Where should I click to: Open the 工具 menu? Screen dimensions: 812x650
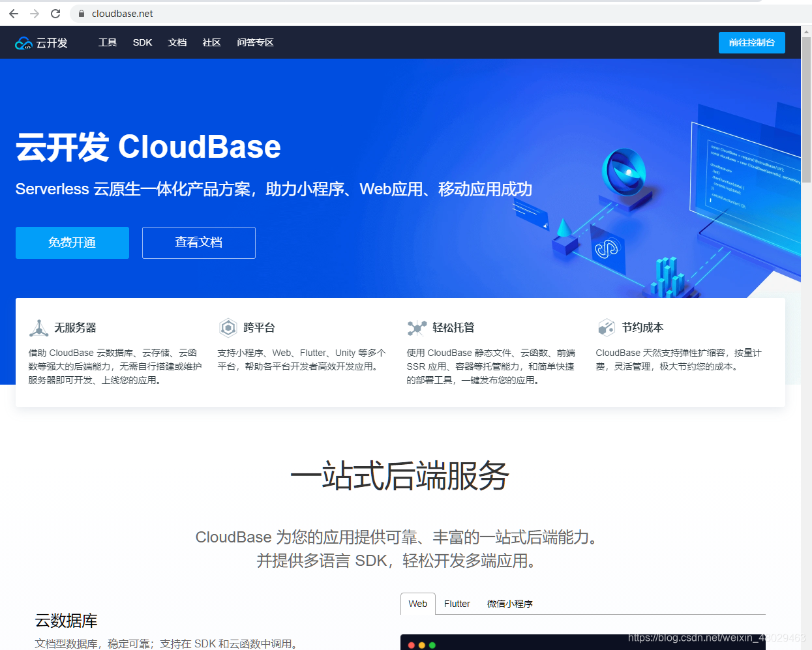point(108,42)
